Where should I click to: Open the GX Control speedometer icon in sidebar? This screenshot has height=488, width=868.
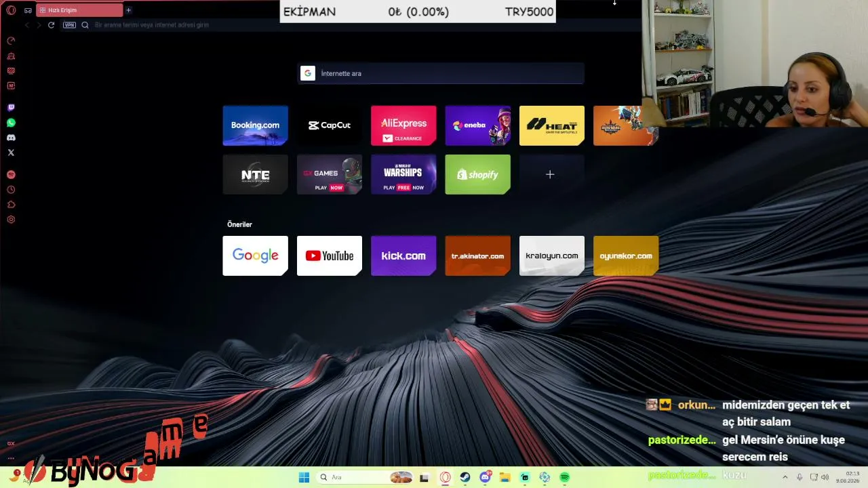pos(11,41)
